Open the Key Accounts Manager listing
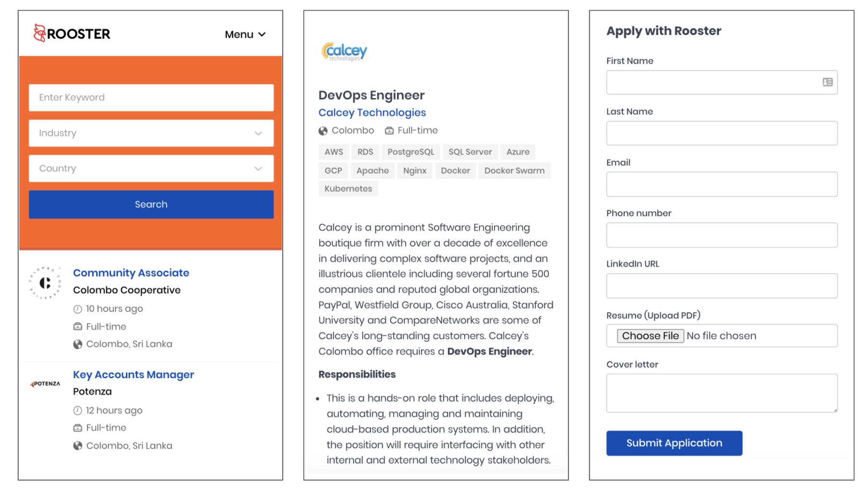Screen dimensions: 868x492 [133, 375]
